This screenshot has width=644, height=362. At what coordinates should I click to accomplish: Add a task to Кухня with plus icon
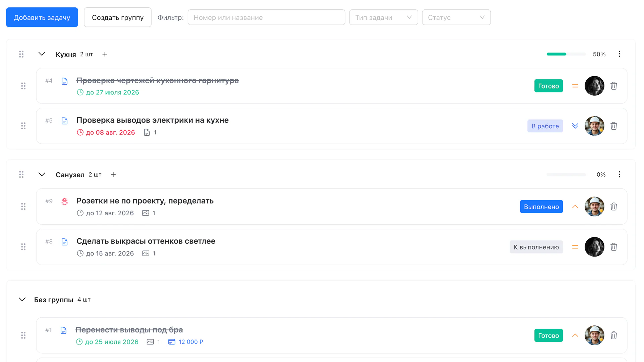[105, 54]
